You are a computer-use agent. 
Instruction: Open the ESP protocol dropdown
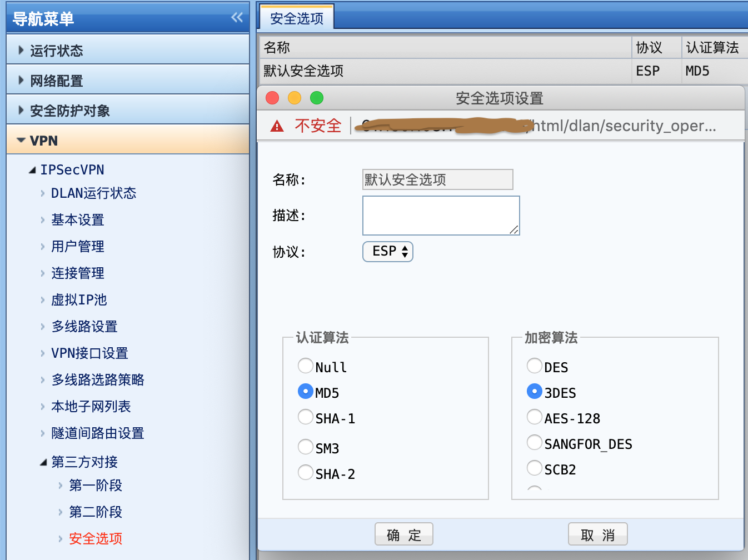388,252
